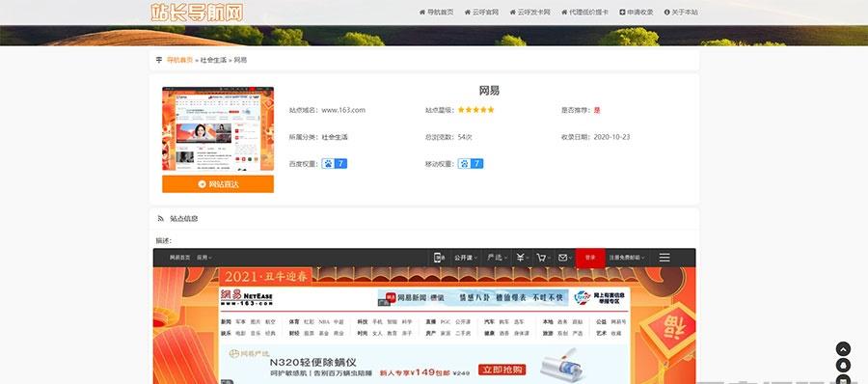Open the 汽车 channel in NetEase nav

click(x=489, y=321)
